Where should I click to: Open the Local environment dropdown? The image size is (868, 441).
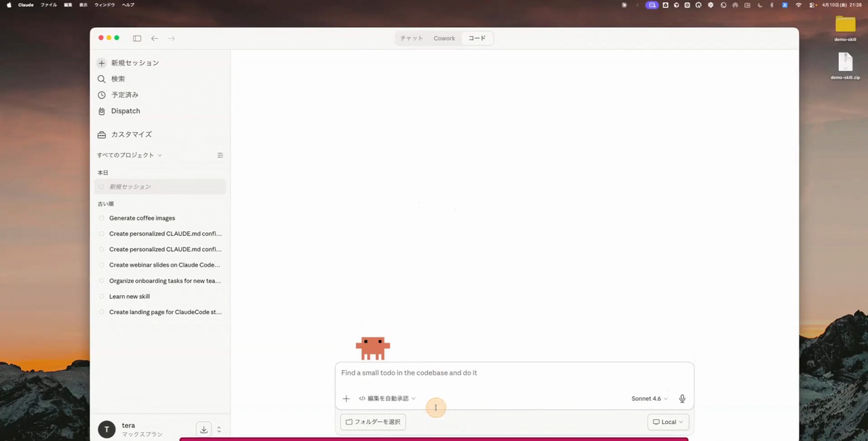669,422
